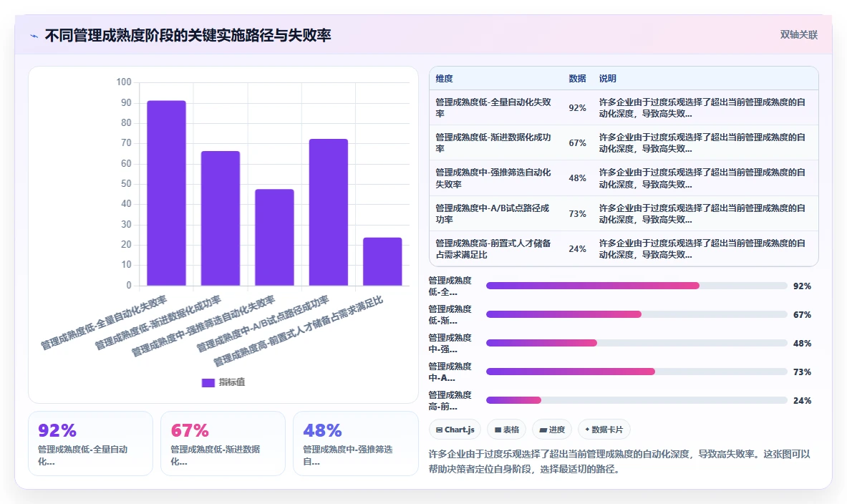Click table cell 管理成熟度中-A/B试点路径成功率
The image size is (847, 504).
[x=495, y=213]
